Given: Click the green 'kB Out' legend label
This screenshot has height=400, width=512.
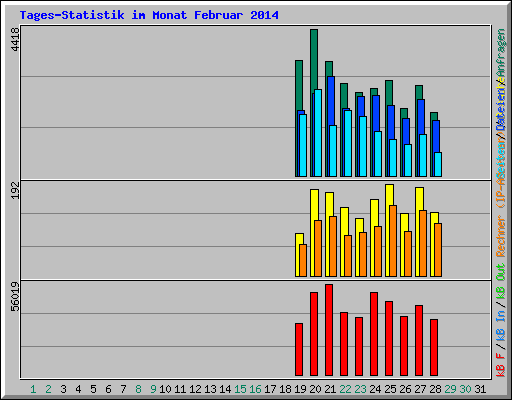Looking at the screenshot, I should click(501, 282).
